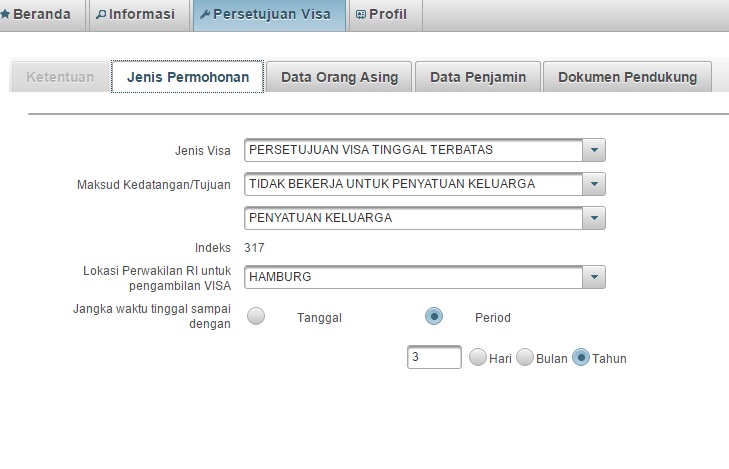Switch to the Ketentuan tab

click(x=60, y=77)
